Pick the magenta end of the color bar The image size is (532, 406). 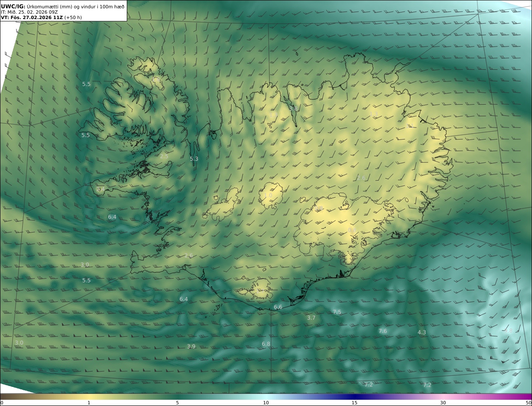click(527, 397)
